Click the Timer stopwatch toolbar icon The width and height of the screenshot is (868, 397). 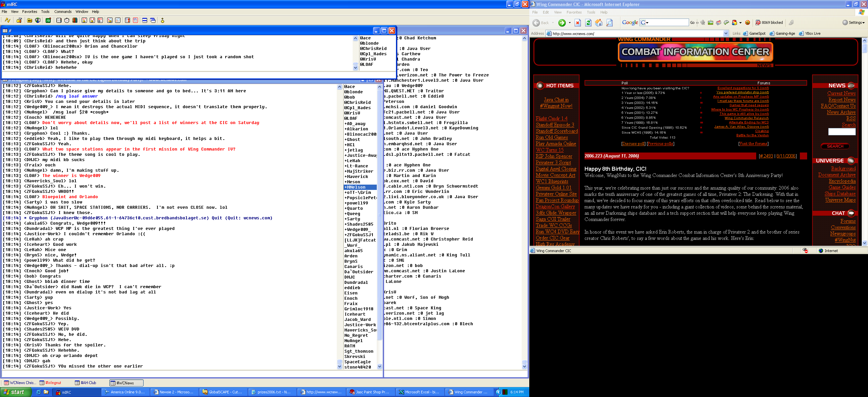click(x=67, y=21)
